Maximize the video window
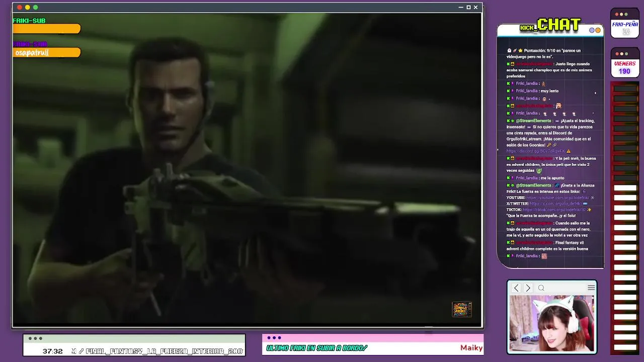This screenshot has width=644, height=362. [x=468, y=8]
